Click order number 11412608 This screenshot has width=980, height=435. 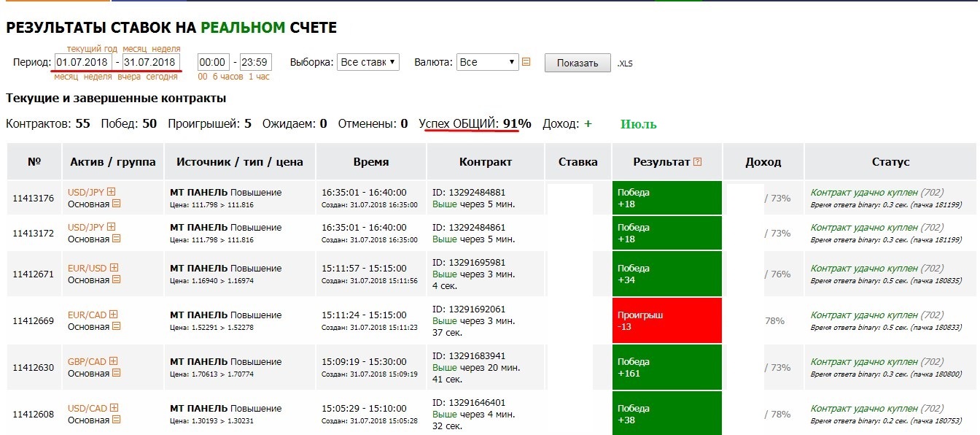pos(34,414)
